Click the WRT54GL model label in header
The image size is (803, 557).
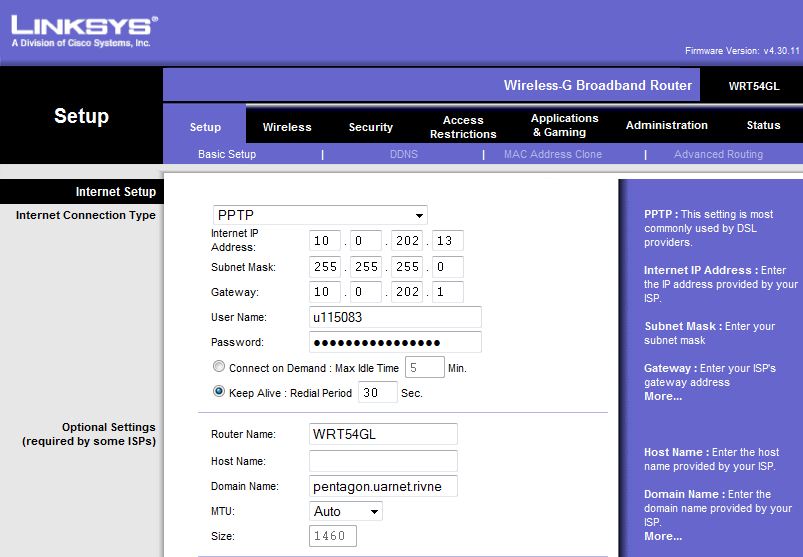click(754, 86)
